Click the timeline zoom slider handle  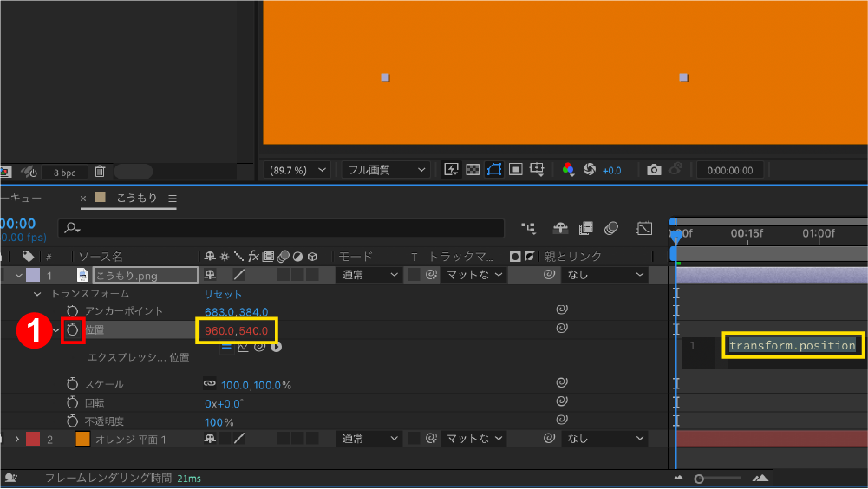coord(699,479)
